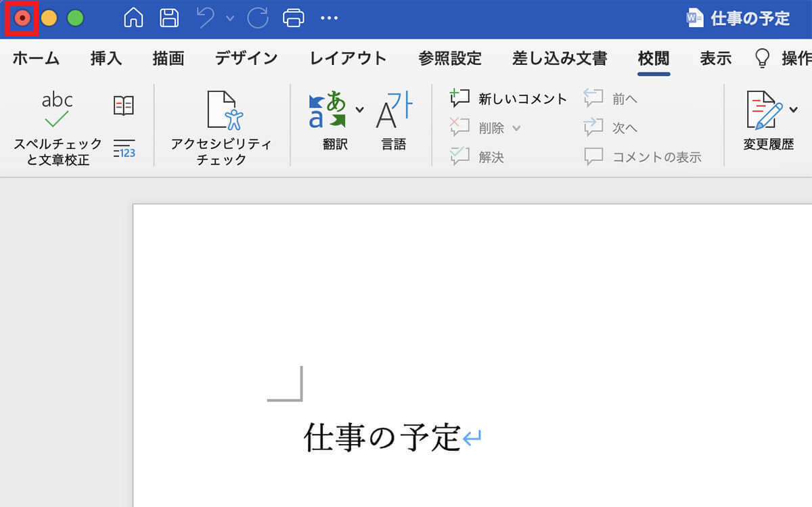Open the 言語 language tool
The image size is (812, 507).
coord(393,122)
